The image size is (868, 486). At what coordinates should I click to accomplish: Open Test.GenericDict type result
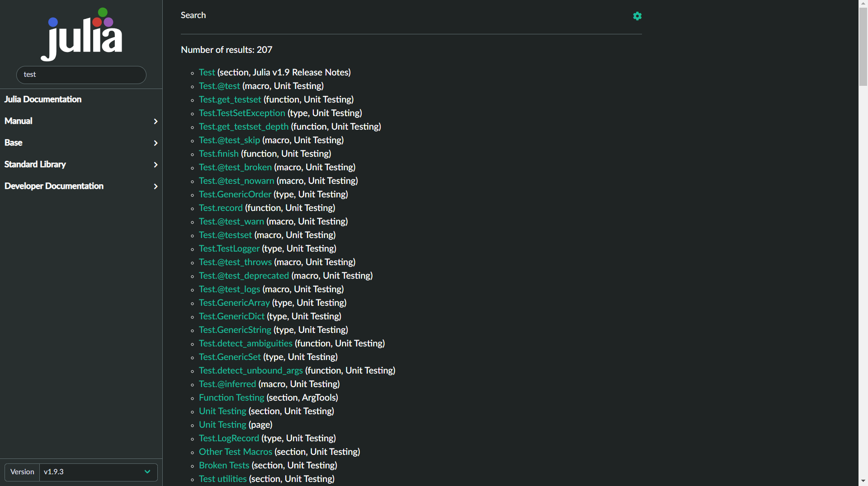click(231, 317)
